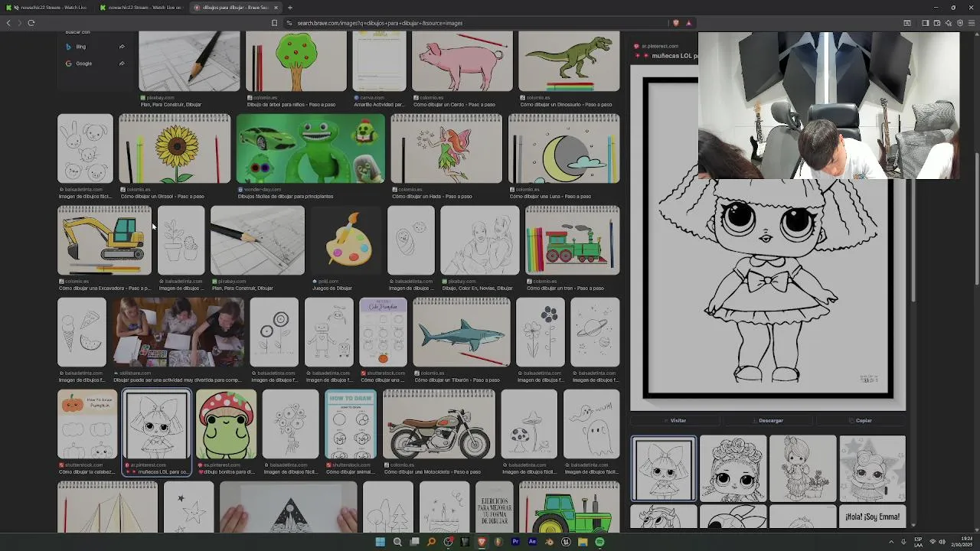Open the green dinosaur drawing thumbnail
This screenshot has width=980, height=551.
569,61
